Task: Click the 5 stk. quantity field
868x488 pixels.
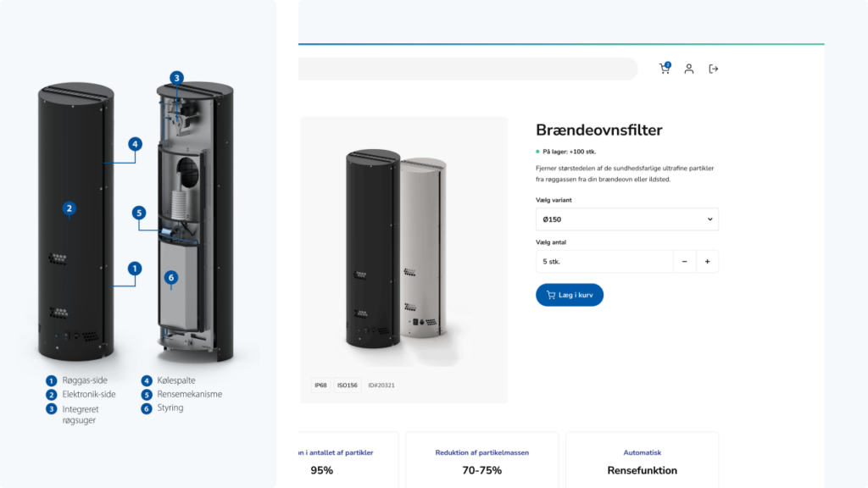Action: tap(604, 262)
